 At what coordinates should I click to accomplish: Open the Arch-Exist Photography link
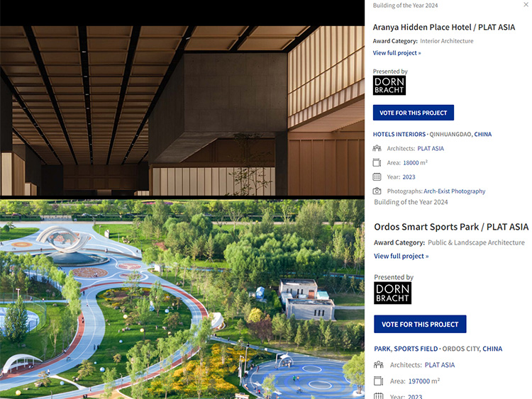[x=454, y=191]
